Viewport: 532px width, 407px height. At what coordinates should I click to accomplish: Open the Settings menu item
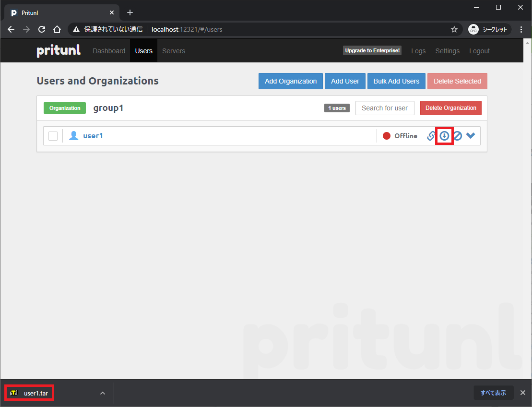[x=448, y=51]
